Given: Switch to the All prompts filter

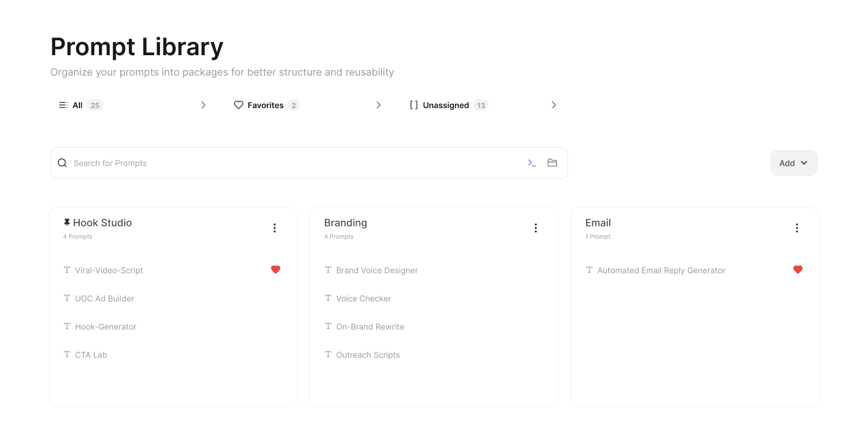Looking at the screenshot, I should pyautogui.click(x=77, y=105).
